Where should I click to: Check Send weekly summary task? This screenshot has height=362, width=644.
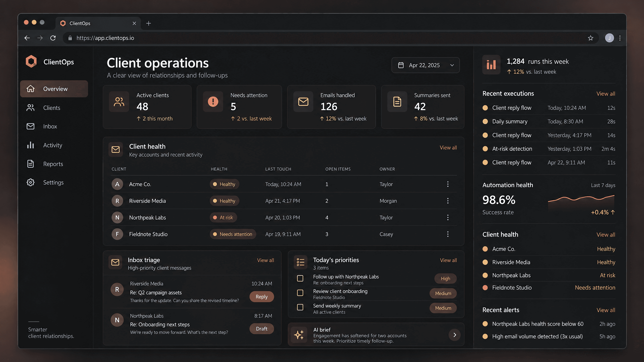pos(300,307)
